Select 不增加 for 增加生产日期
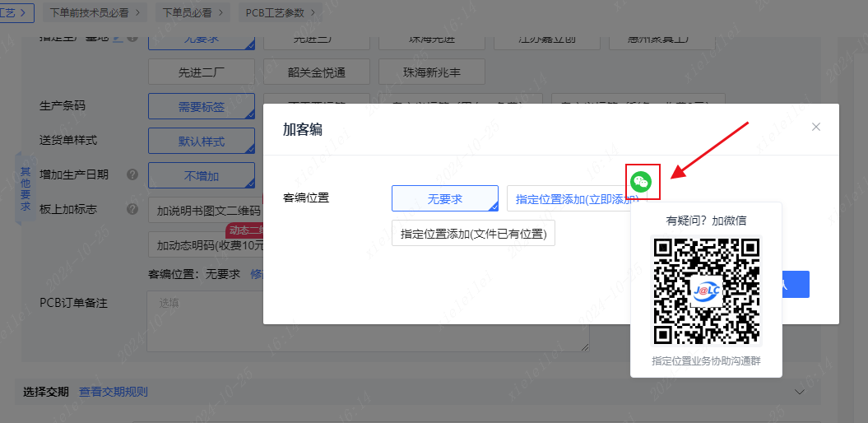Viewport: 868px width, 423px height. click(x=202, y=176)
